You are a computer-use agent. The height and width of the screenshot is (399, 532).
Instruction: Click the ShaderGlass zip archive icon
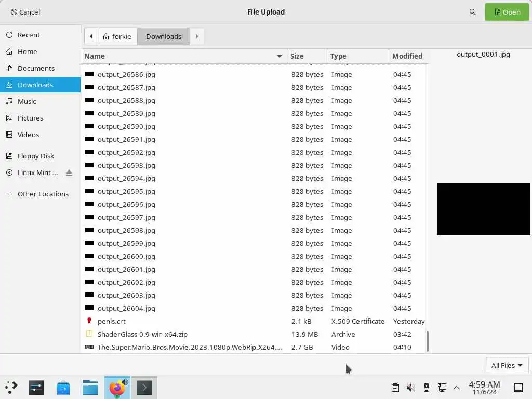pos(89,334)
